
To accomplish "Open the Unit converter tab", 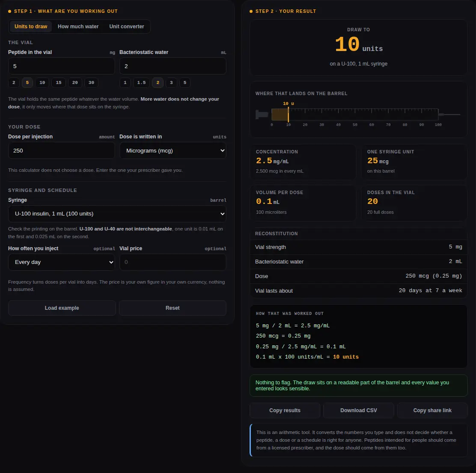I will click(x=127, y=27).
